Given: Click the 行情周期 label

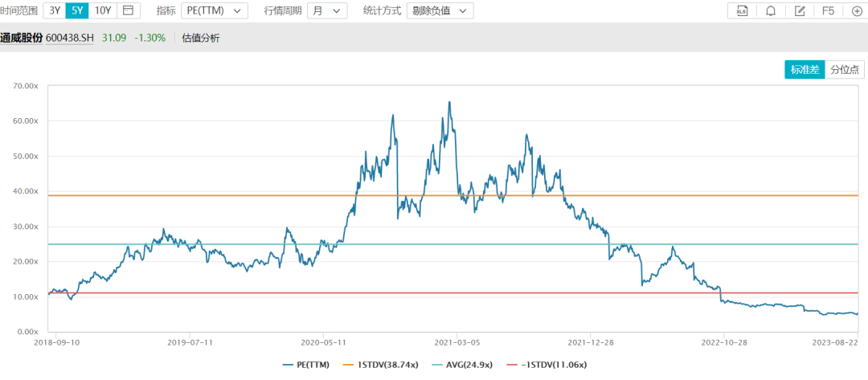Looking at the screenshot, I should [282, 10].
